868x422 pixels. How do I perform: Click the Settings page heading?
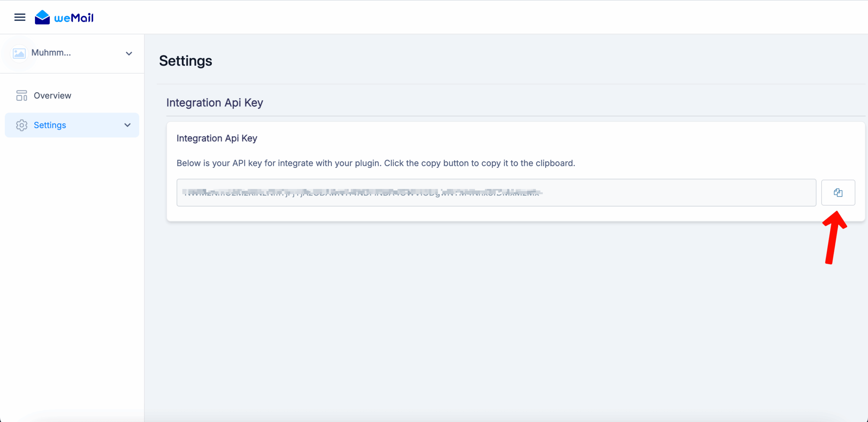[185, 61]
